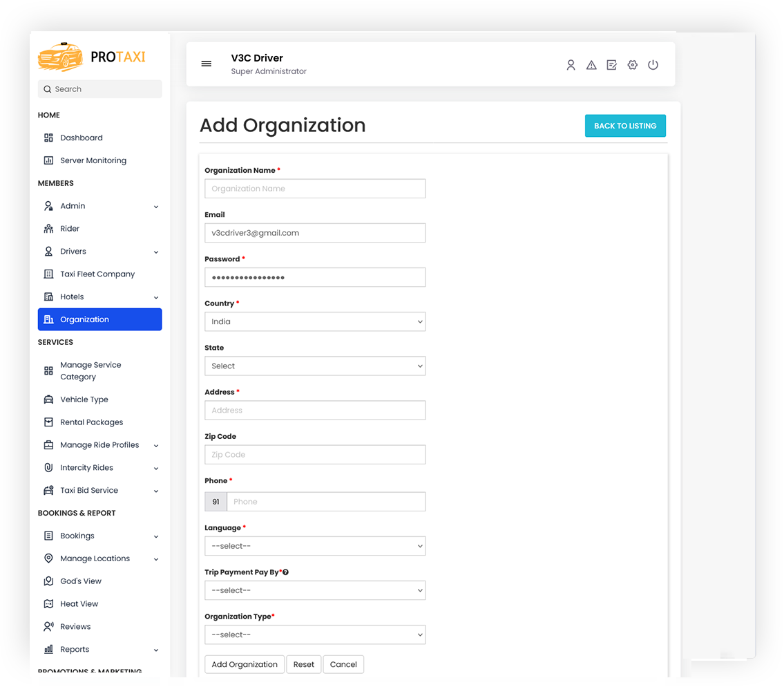Open the State Select dropdown
Image resolution: width=784 pixels, height=687 pixels.
tap(315, 366)
